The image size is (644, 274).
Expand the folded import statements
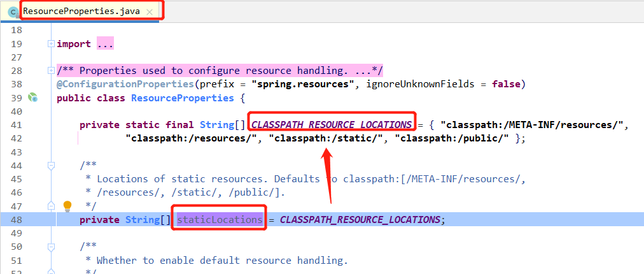click(x=51, y=43)
